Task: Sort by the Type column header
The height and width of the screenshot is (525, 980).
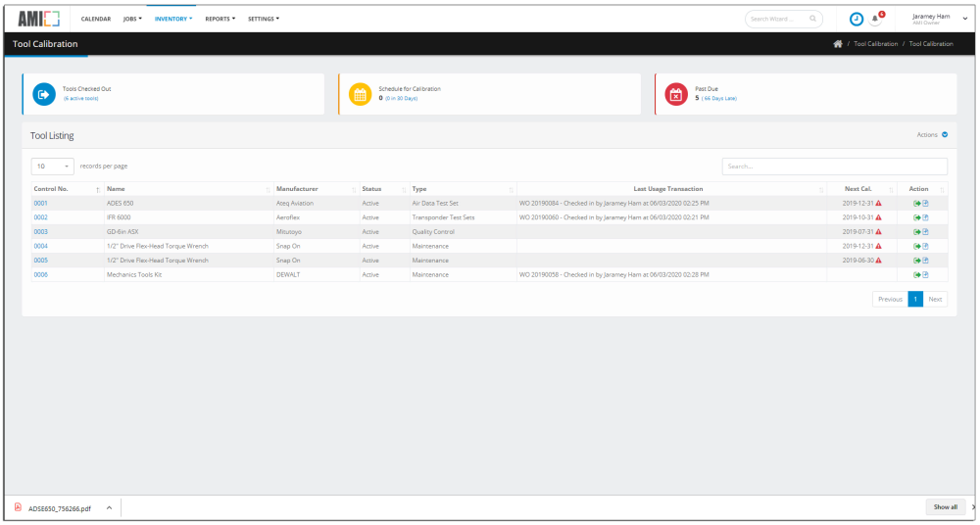Action: click(464, 189)
